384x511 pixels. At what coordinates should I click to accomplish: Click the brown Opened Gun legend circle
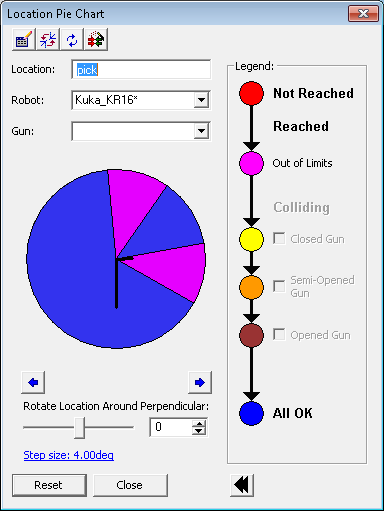251,335
